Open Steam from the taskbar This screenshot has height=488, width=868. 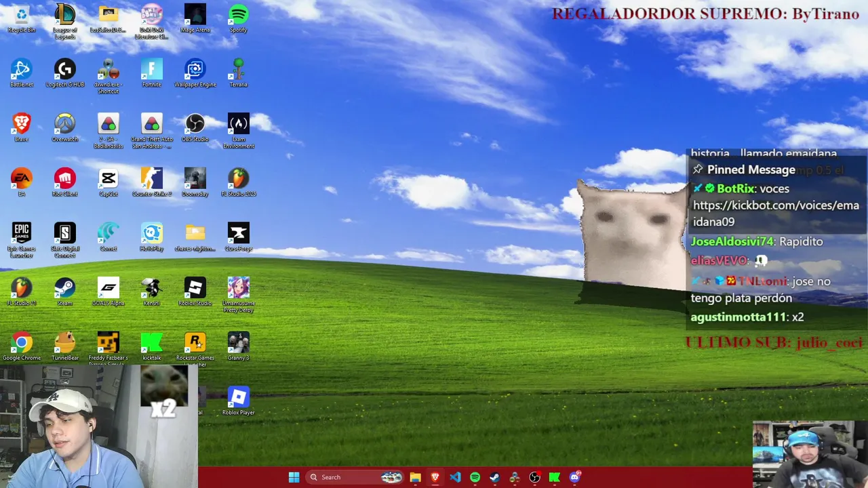[495, 477]
